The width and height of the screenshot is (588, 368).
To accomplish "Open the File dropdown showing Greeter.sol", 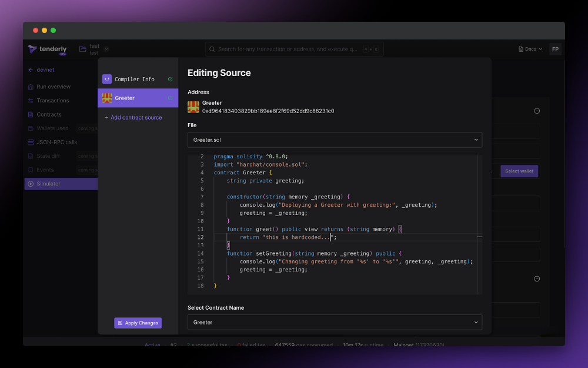I will click(335, 140).
